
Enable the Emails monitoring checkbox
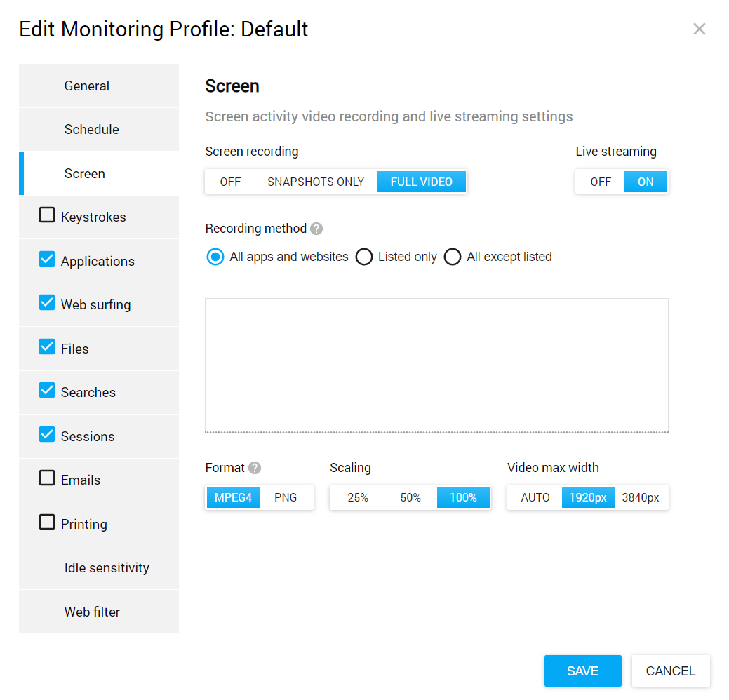pos(47,478)
